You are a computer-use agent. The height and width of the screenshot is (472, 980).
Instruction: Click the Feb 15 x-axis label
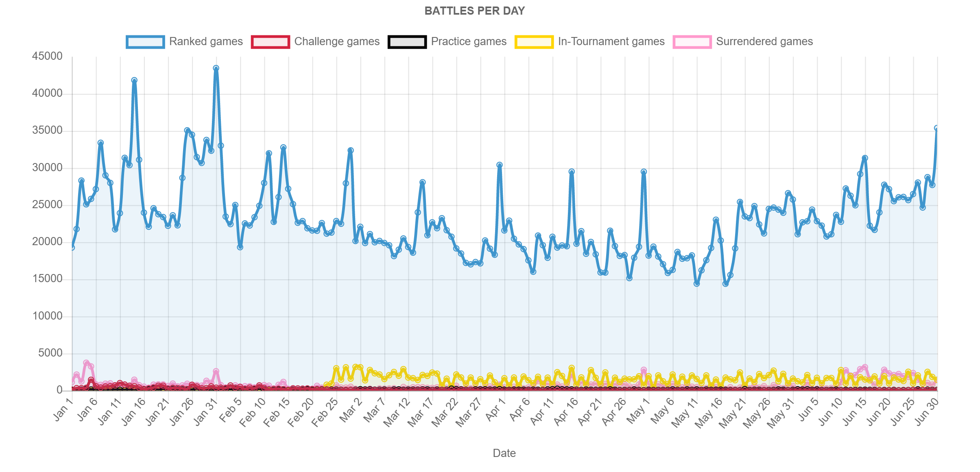click(277, 412)
